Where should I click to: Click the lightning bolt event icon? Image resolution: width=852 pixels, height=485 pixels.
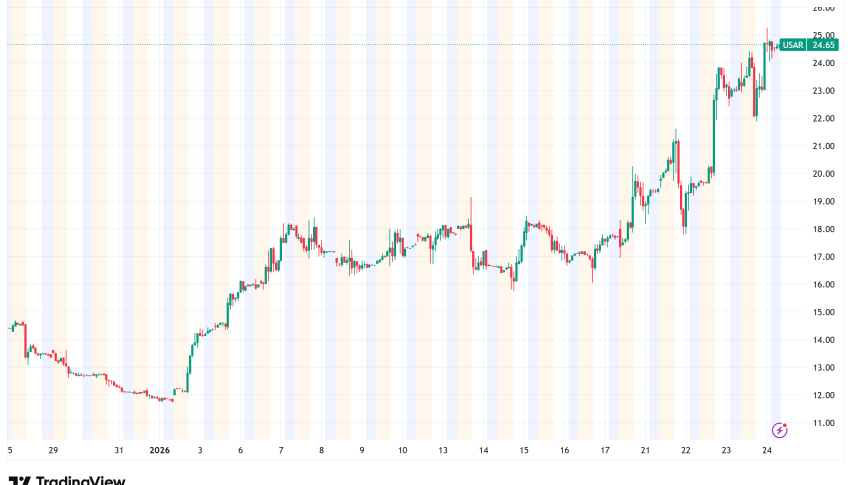click(779, 429)
